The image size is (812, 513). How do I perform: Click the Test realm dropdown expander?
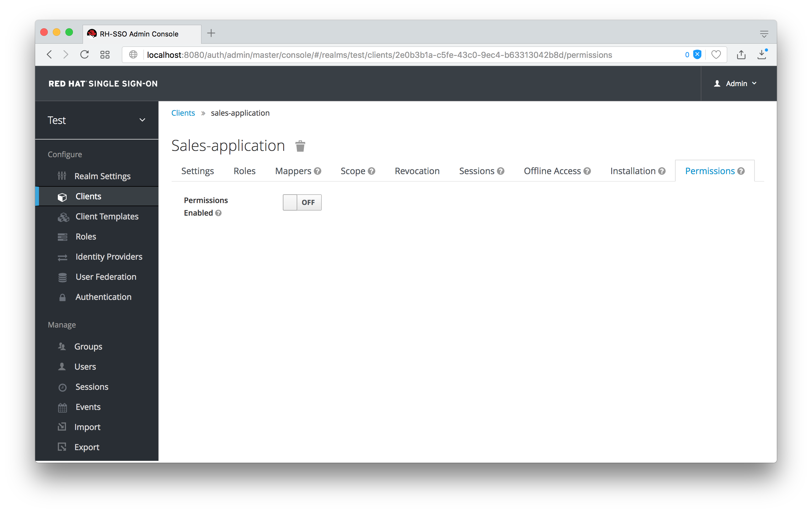click(144, 120)
